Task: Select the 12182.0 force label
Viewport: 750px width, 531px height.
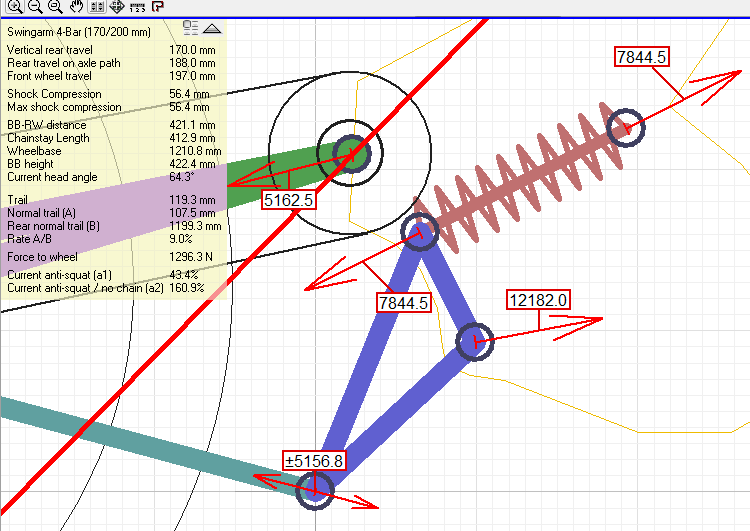Action: (x=538, y=300)
